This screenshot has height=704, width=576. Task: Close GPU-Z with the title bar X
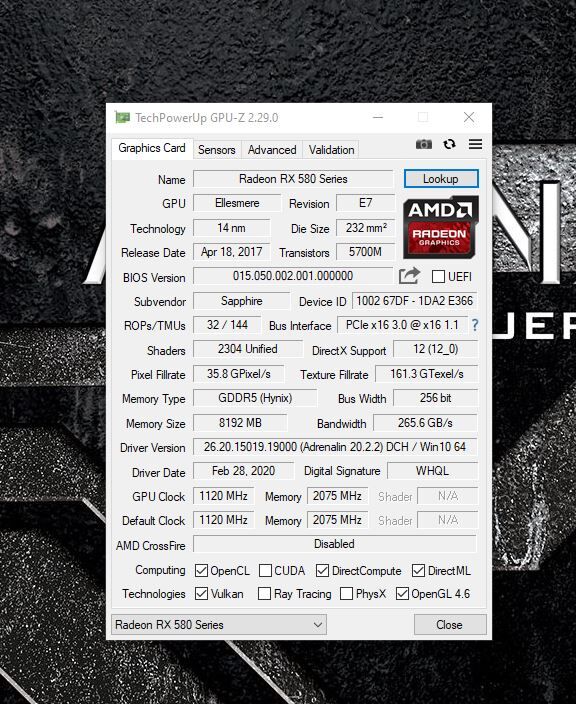469,117
